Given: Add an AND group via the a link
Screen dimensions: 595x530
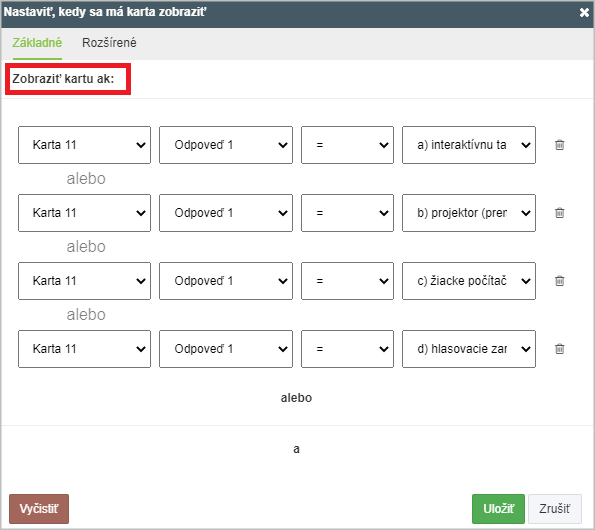Looking at the screenshot, I should coord(296,449).
